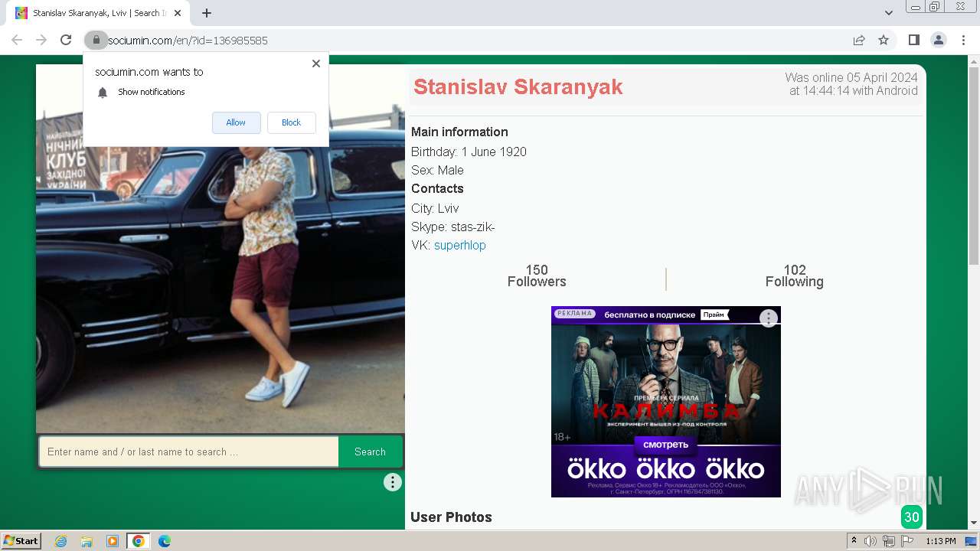This screenshot has height=551, width=980.
Task: View the 150 Followers list
Action: point(537,275)
